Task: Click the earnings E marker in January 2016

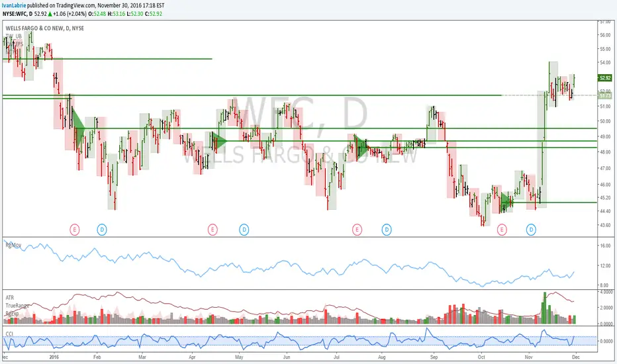Action: tap(75, 230)
